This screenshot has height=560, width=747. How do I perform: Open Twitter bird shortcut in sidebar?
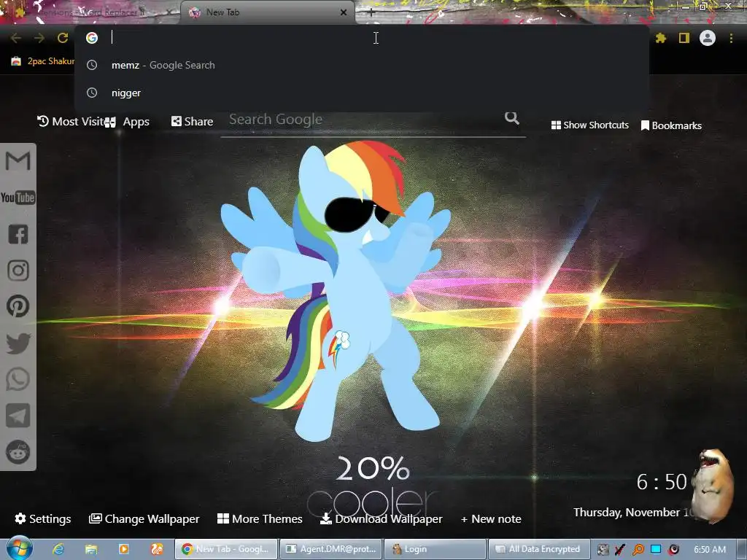[x=18, y=343]
